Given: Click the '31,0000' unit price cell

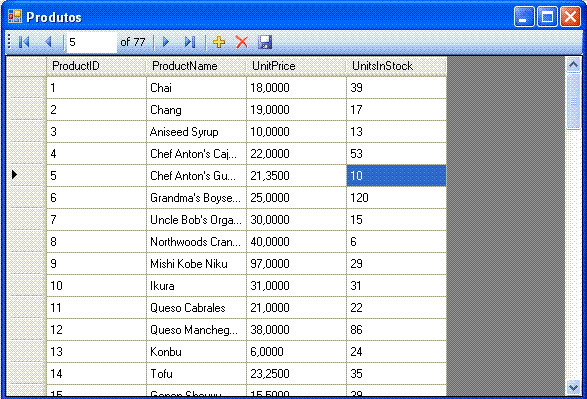Looking at the screenshot, I should 296,286.
